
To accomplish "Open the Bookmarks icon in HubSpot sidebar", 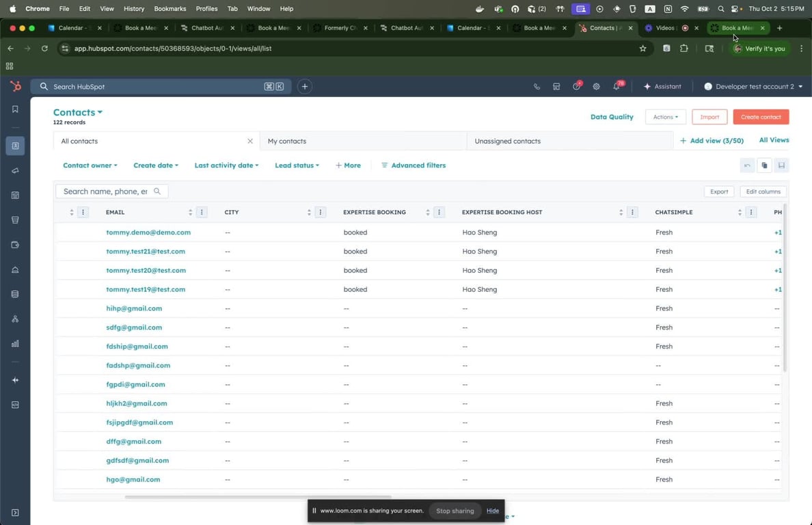I will (x=15, y=109).
